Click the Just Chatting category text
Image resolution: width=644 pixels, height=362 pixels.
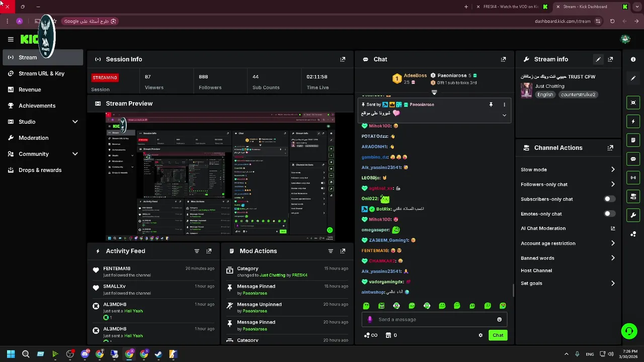pos(549,86)
